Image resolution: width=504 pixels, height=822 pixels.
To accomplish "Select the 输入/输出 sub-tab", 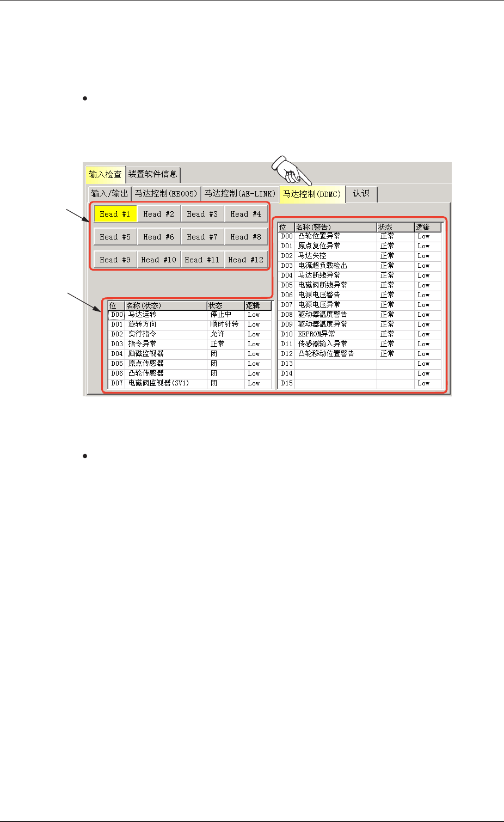I will (x=109, y=194).
